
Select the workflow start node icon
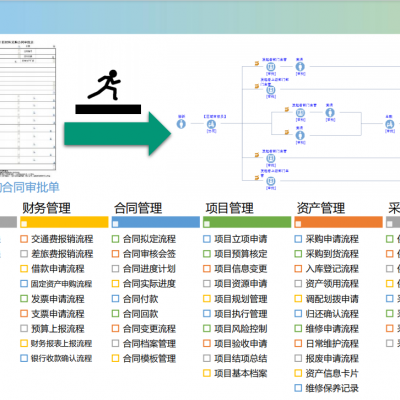coord(181,124)
